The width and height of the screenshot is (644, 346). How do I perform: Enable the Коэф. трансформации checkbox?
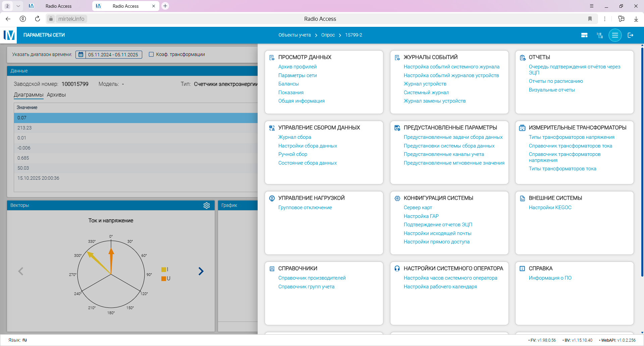pos(151,54)
